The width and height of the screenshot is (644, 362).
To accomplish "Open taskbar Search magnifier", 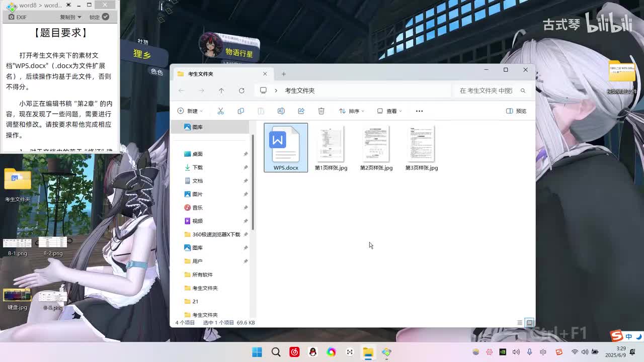I will 276,352.
